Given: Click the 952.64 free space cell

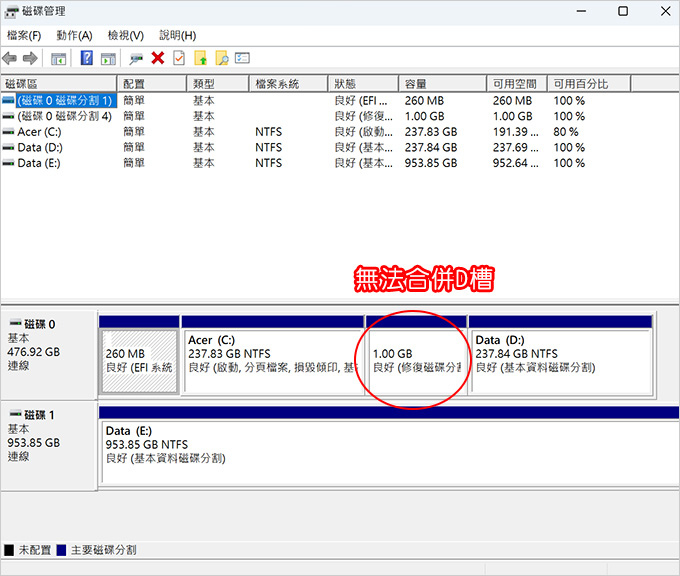Looking at the screenshot, I should pyautogui.click(x=516, y=163).
